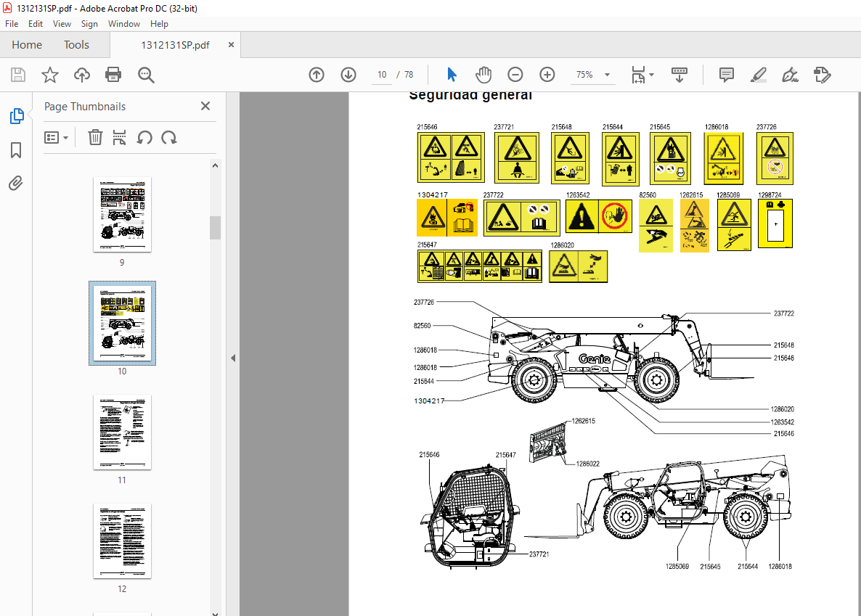Rotate page counterclockwise

144,137
